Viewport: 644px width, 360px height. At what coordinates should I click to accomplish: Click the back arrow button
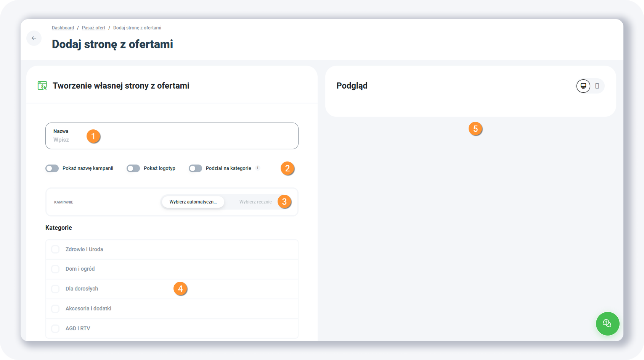tap(34, 38)
